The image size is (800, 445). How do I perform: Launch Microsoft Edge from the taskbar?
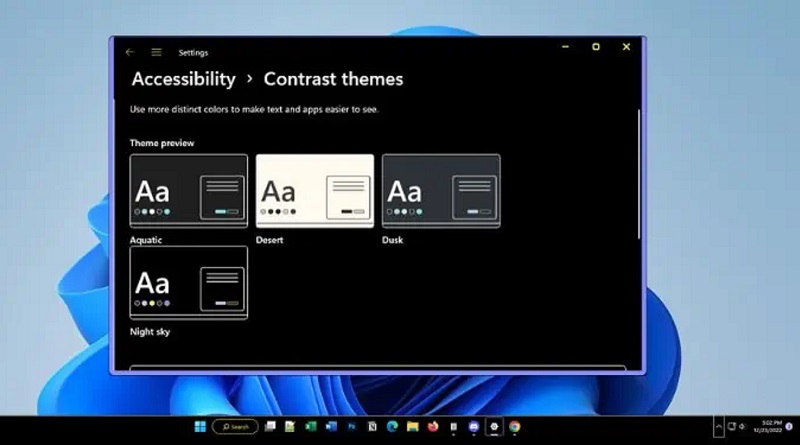tap(392, 427)
